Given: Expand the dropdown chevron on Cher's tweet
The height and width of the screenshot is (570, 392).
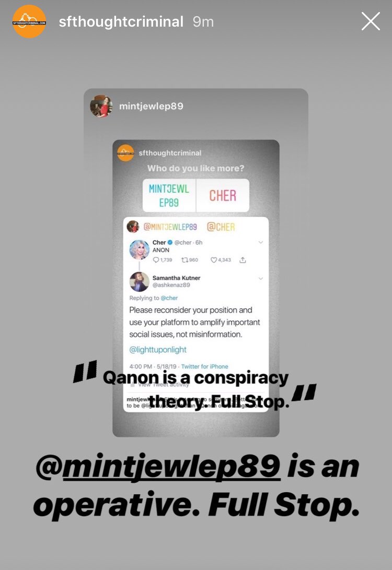Looking at the screenshot, I should tap(260, 242).
